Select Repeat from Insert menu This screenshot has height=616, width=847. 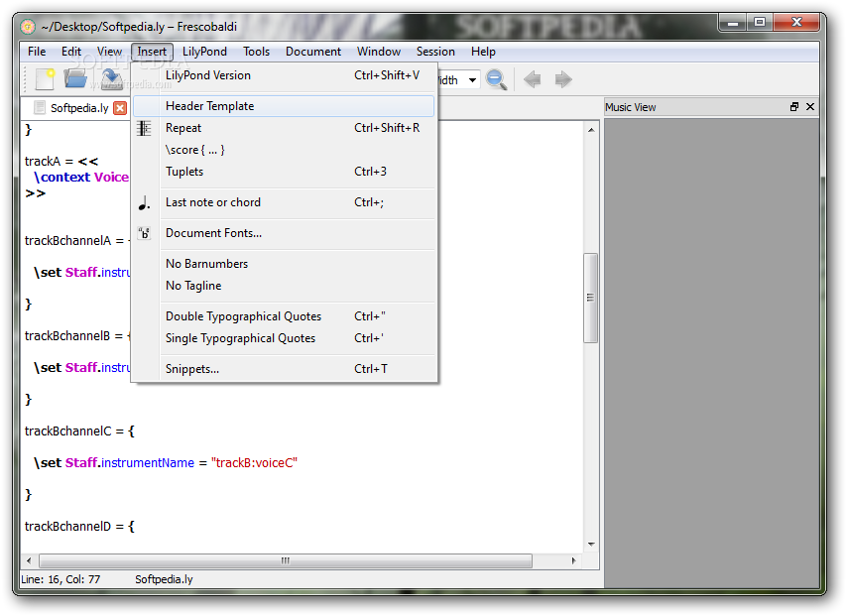(x=284, y=128)
